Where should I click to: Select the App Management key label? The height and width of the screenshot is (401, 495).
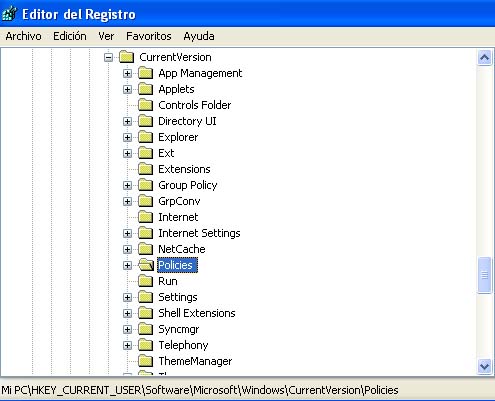point(200,73)
